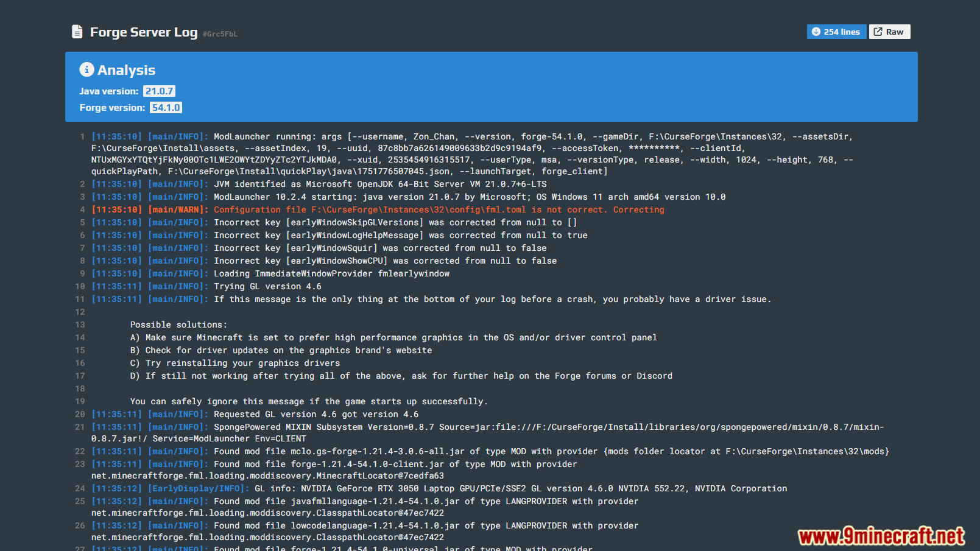This screenshot has height=551, width=980.
Task: Click 'If this message is the only thing' line
Action: tap(493, 300)
